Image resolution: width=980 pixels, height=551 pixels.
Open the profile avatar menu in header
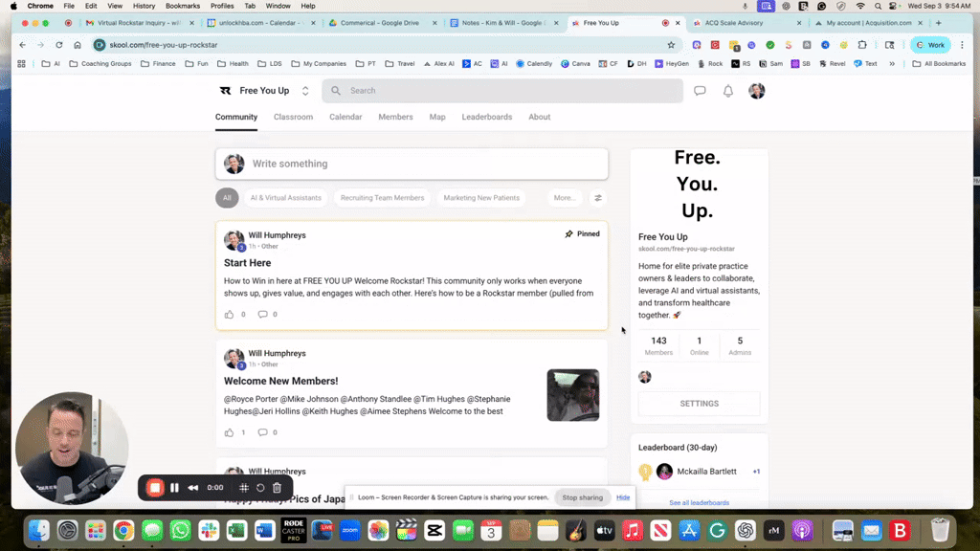pyautogui.click(x=756, y=91)
